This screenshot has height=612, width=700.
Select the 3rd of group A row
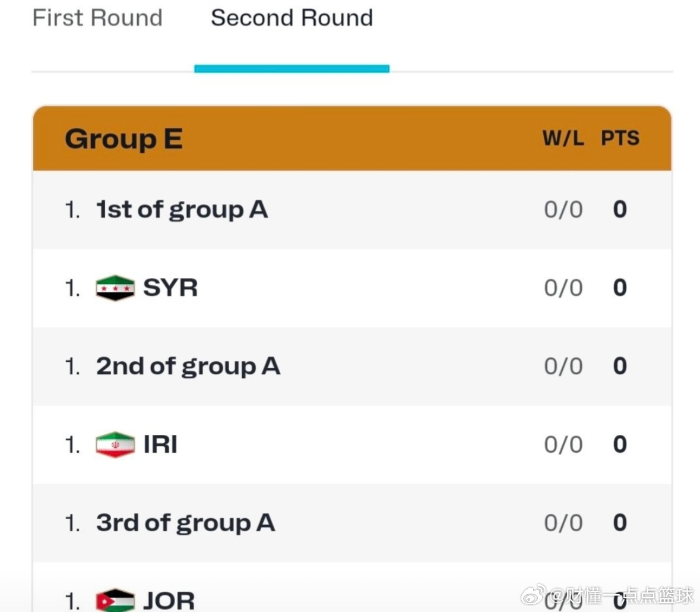pos(352,523)
